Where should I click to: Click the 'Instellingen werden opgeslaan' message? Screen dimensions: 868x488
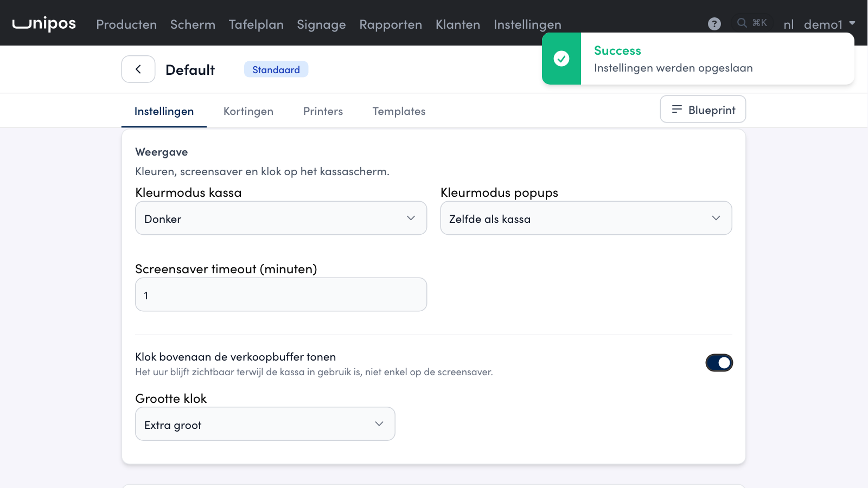tap(673, 68)
